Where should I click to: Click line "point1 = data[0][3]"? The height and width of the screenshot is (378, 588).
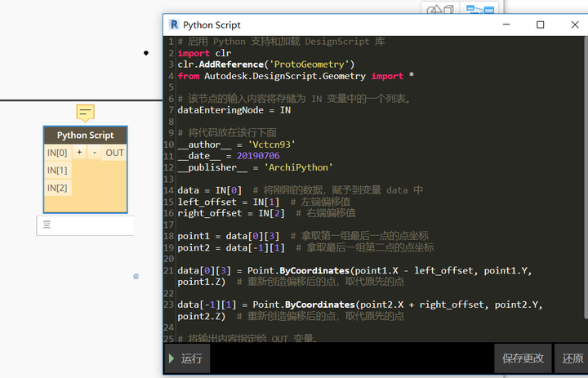click(x=229, y=236)
